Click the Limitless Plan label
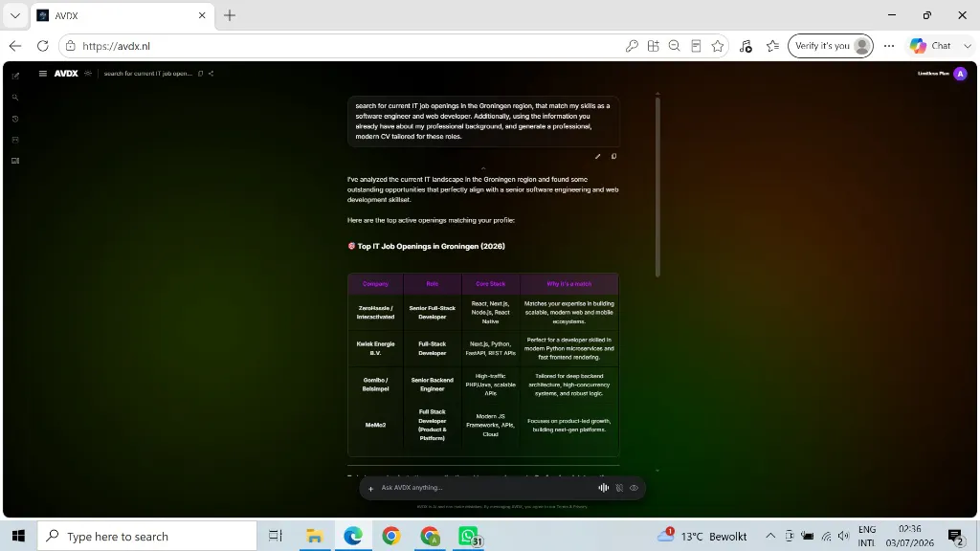The height and width of the screenshot is (551, 980). coord(933,73)
